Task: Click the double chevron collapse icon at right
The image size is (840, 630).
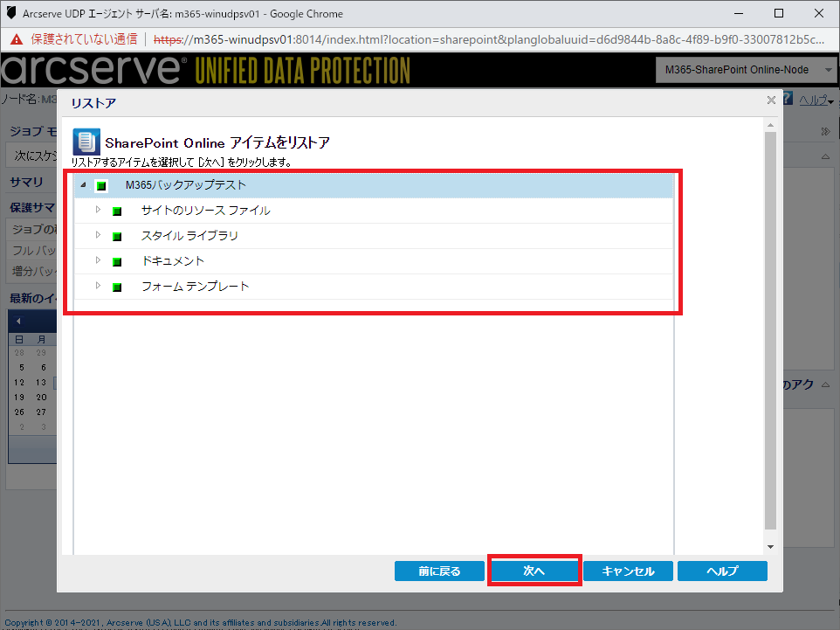Action: point(825,131)
